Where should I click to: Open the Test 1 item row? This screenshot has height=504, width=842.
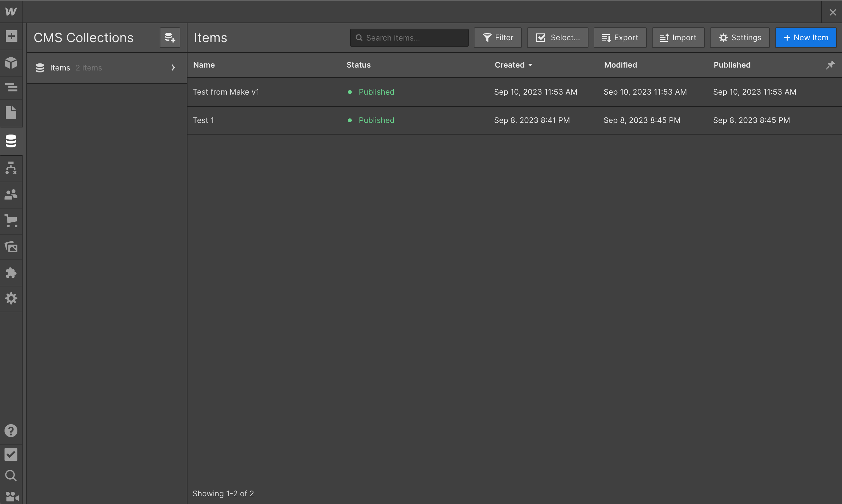[x=203, y=120]
